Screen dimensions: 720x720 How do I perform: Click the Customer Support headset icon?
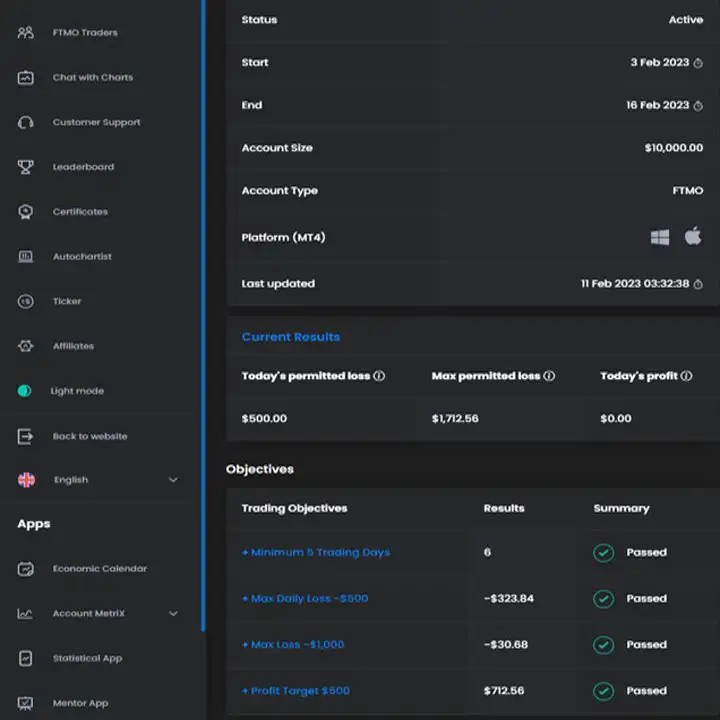click(26, 123)
